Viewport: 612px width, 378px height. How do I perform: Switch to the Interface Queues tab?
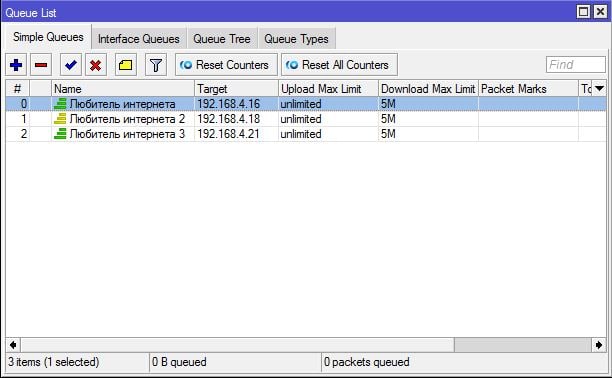[139, 39]
